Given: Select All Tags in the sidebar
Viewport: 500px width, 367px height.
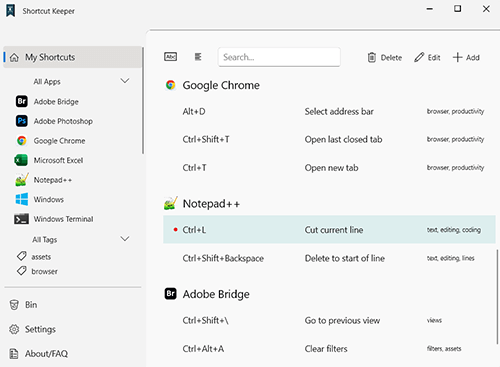Looking at the screenshot, I should click(45, 240).
